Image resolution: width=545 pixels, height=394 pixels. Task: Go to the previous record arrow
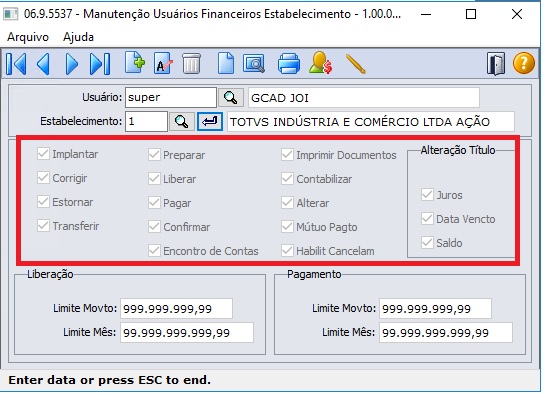pyautogui.click(x=43, y=64)
